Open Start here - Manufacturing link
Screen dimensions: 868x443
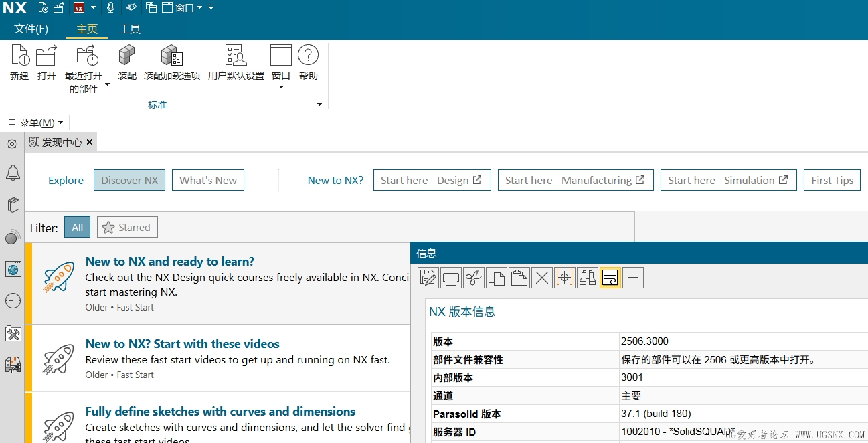[x=576, y=180]
